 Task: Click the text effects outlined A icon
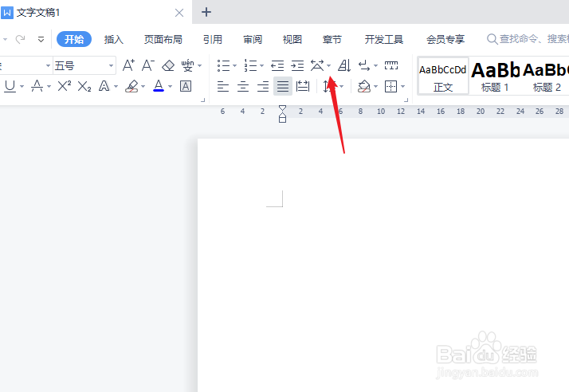104,86
